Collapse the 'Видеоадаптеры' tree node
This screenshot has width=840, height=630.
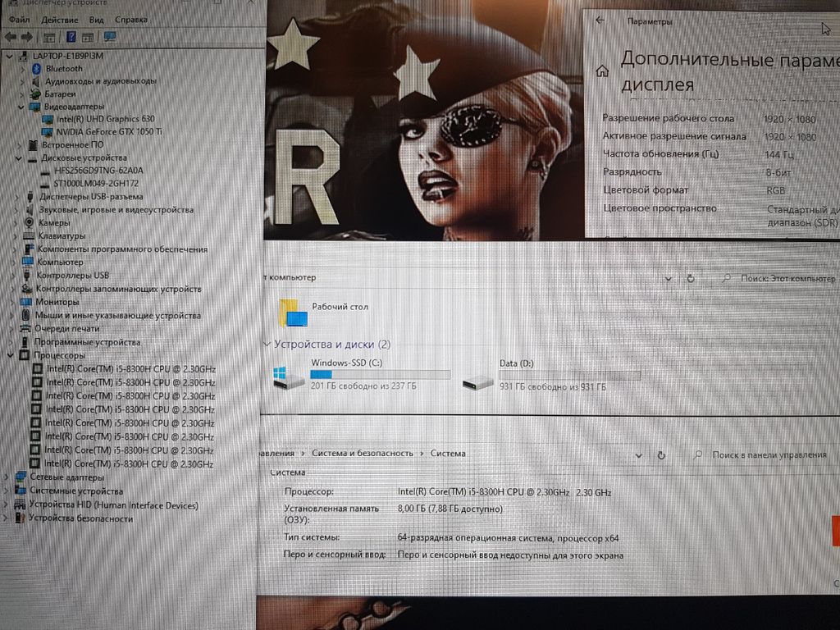(22, 107)
